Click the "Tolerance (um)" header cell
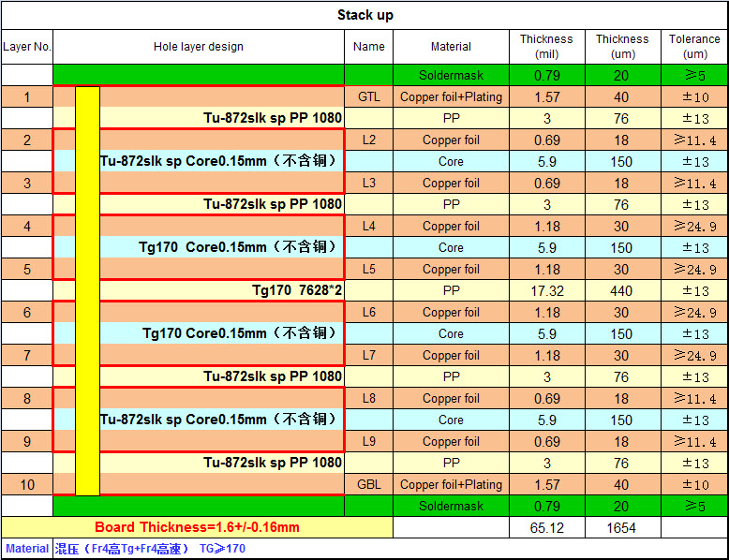729x560 pixels. click(694, 47)
